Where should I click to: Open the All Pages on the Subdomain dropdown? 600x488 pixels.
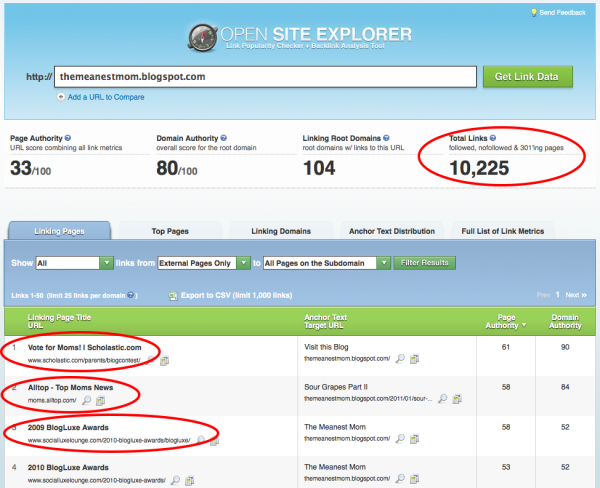click(x=327, y=263)
